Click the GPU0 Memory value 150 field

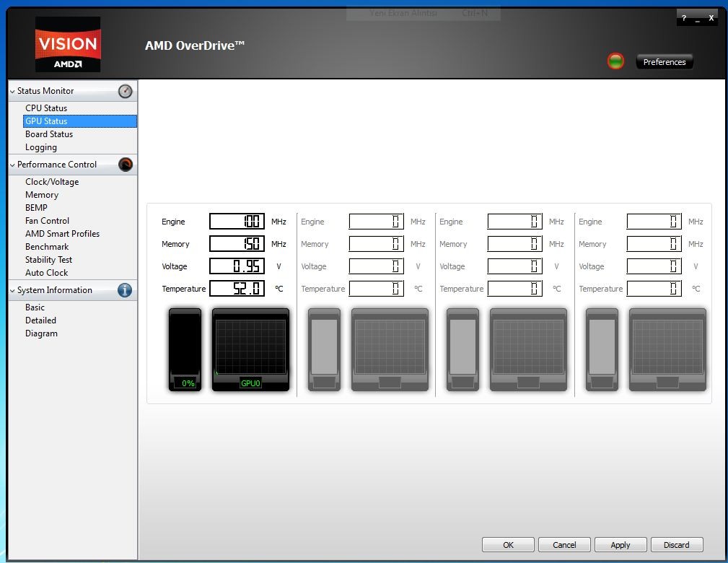click(237, 244)
